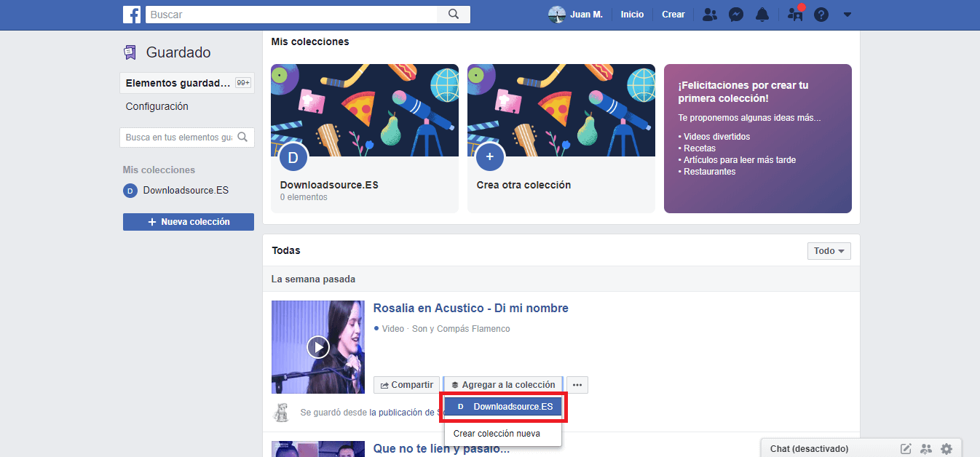This screenshot has height=457, width=980.
Task: Click the Que no te líen video thumbnail
Action: [318, 449]
